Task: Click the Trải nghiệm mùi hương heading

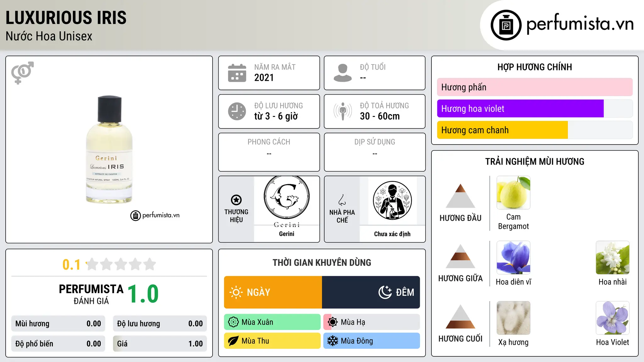Action: point(535,162)
